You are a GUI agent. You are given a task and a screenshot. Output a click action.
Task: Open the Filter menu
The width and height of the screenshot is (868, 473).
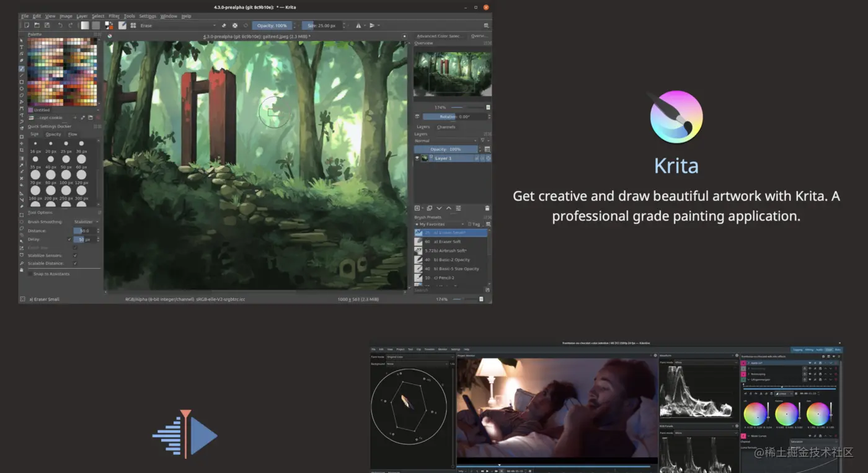coord(114,16)
